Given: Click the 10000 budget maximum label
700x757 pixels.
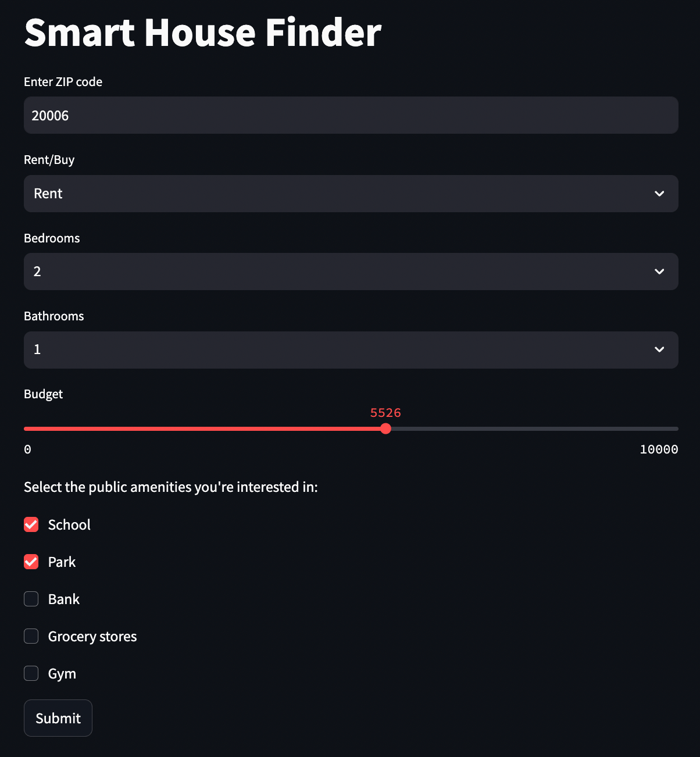Looking at the screenshot, I should coord(659,449).
